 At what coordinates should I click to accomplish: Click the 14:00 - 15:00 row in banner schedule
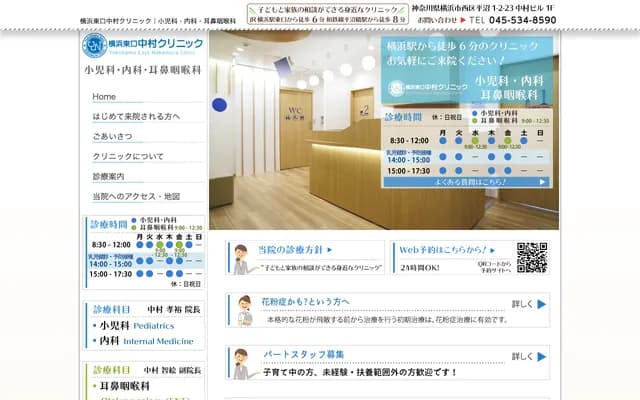click(467, 157)
